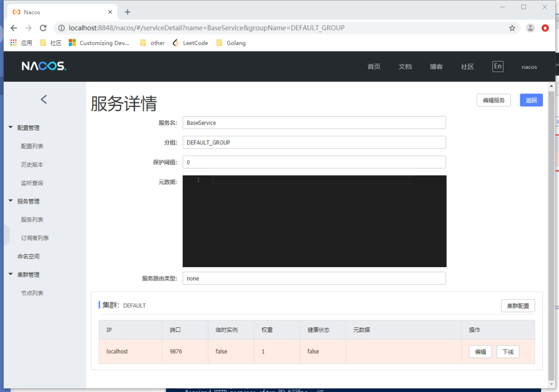The height and width of the screenshot is (392, 559).
Task: Click scrollbar up arrow
Action: pos(552,86)
